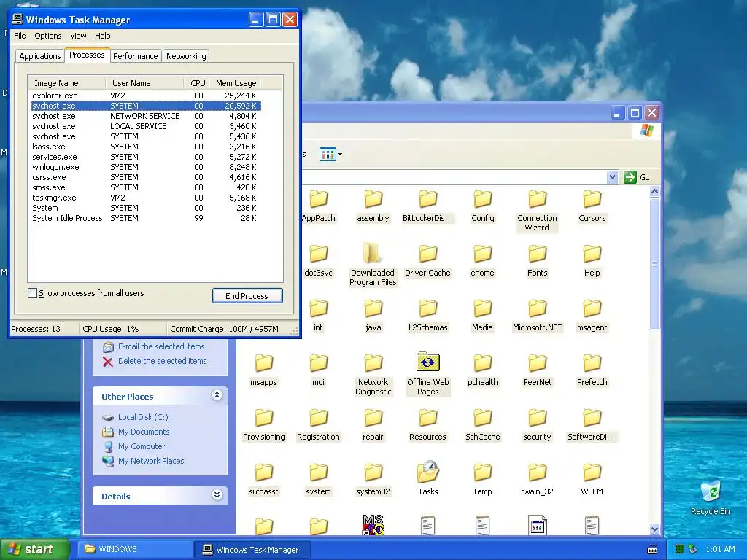Select the BitLockerDis... folder
Viewport: 747px width, 560px height.
pyautogui.click(x=427, y=207)
